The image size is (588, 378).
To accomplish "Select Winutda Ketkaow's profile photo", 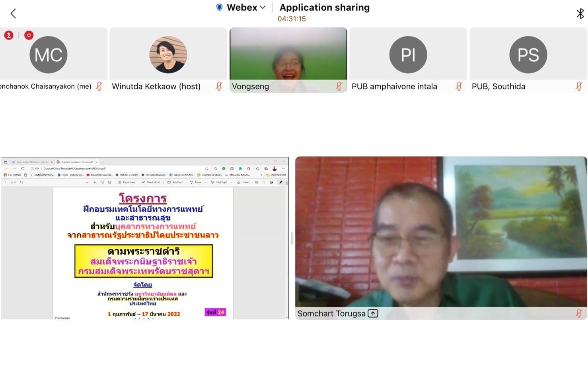I will (x=168, y=55).
